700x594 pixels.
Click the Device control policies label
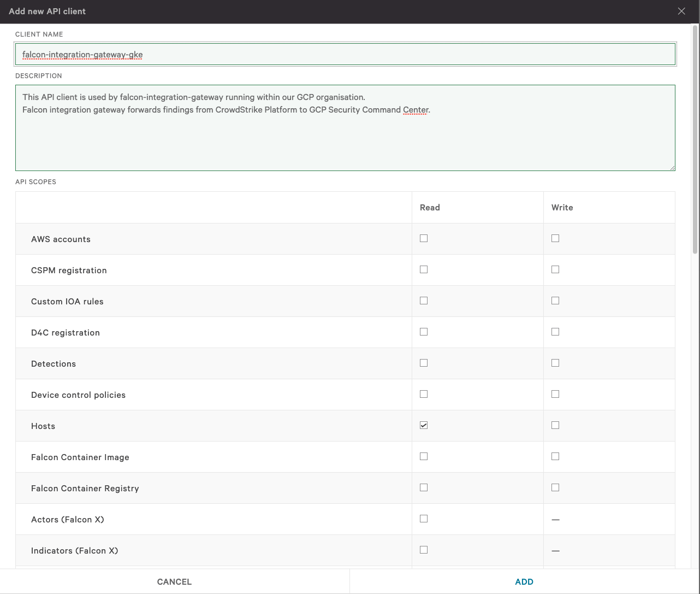point(78,395)
